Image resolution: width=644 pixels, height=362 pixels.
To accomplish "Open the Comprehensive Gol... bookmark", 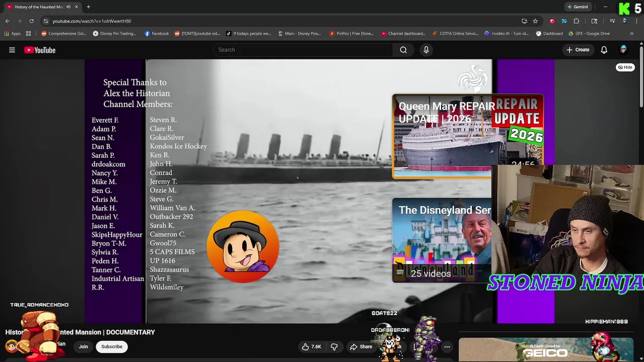I will click(64, 34).
